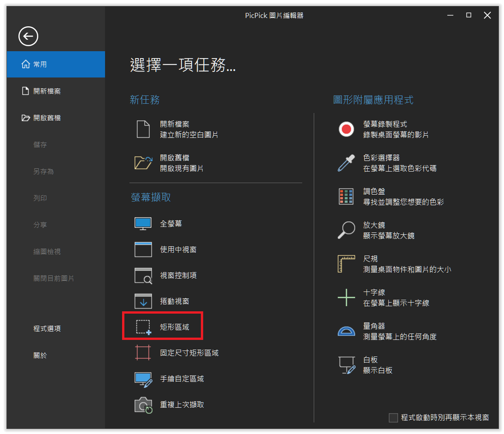Choose 使用中視窗 capture label
The image size is (504, 434).
[178, 250]
